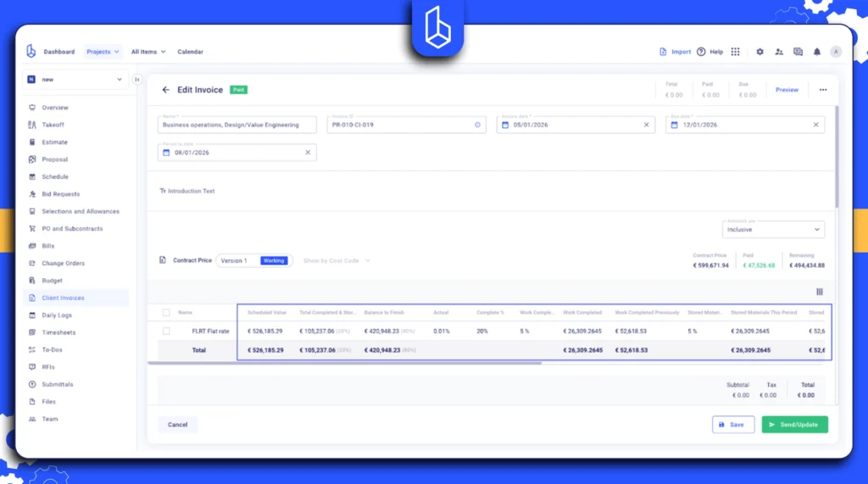Open calendar icon for due date 12/01/2026

click(x=674, y=125)
